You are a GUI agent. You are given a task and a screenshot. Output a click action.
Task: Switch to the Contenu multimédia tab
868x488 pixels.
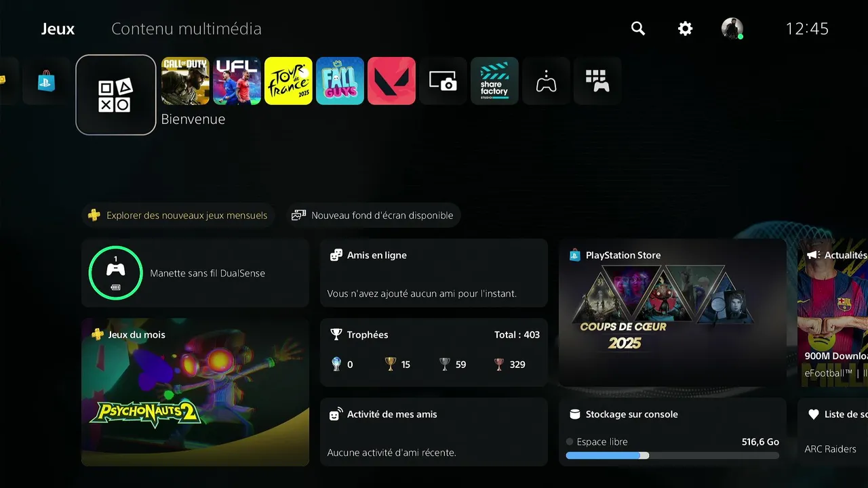186,29
